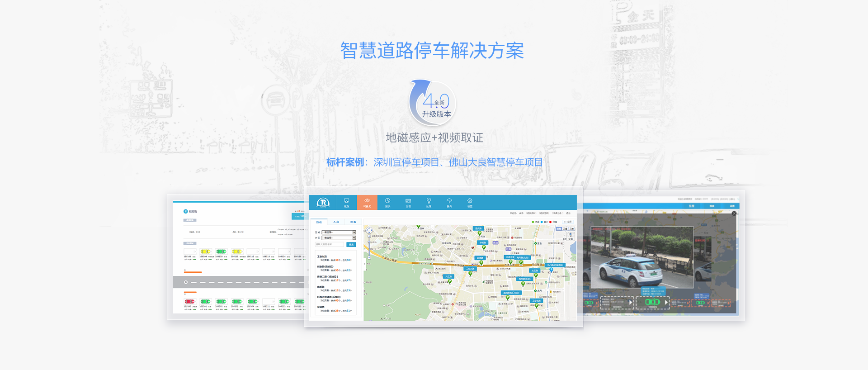The height and width of the screenshot is (370, 868).
Task: Click the yellow car in spot 105109
Action: [x=205, y=251]
